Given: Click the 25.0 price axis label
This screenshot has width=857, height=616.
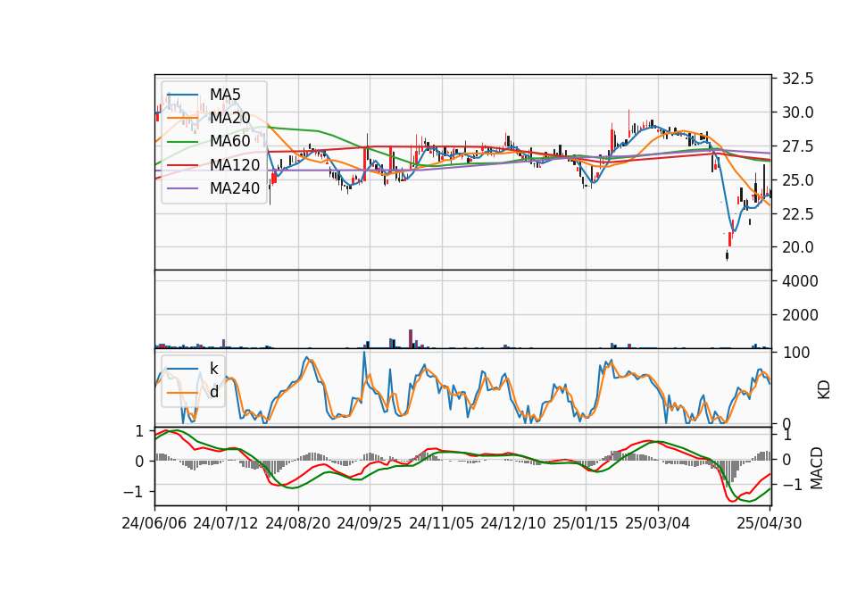Looking at the screenshot, I should coord(797,179).
